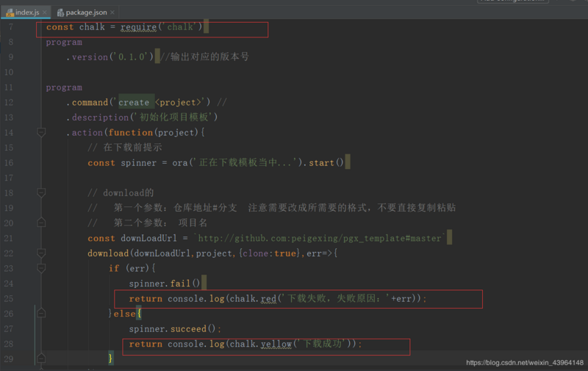The width and height of the screenshot is (588, 371).
Task: Click the clone:true option on line 22
Action: 269,253
